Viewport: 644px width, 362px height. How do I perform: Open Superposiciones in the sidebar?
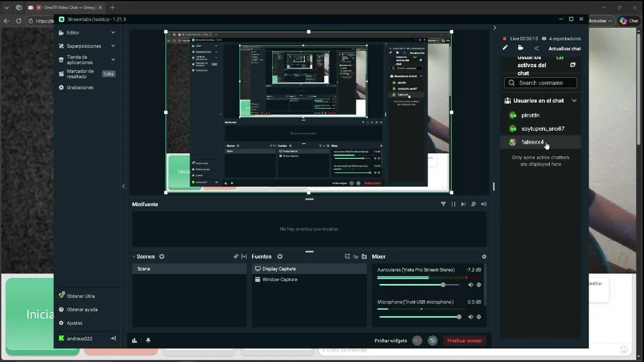click(84, 46)
